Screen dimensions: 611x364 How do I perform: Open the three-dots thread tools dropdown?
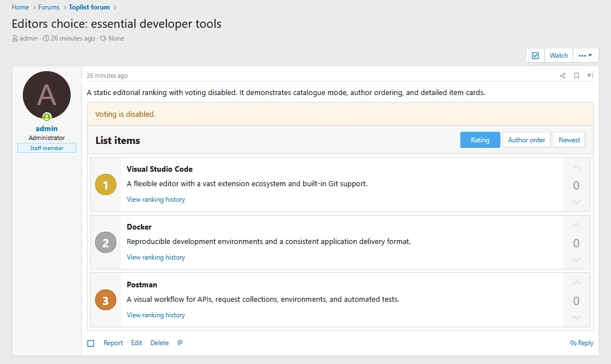pos(585,55)
